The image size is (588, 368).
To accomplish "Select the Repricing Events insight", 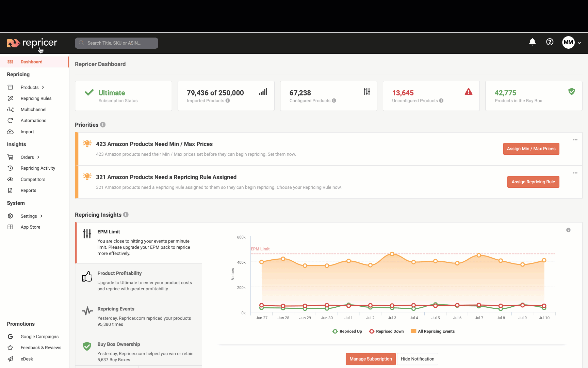I will [139, 317].
